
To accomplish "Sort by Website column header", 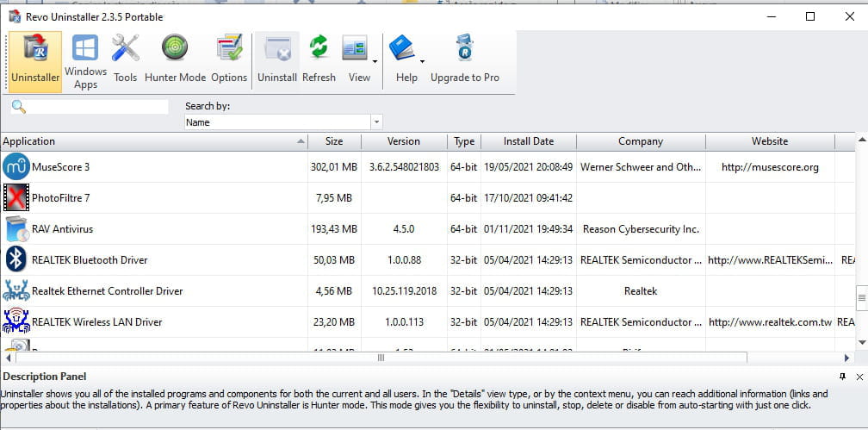I will [770, 141].
